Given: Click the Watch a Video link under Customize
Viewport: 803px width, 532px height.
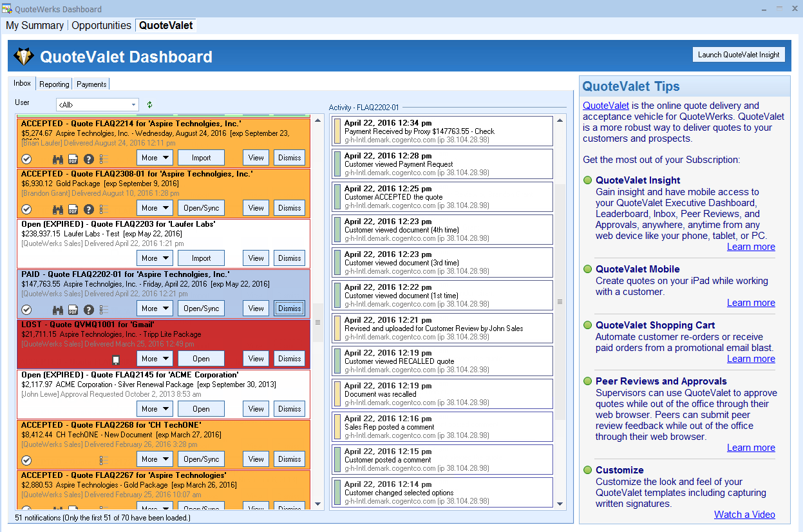Looking at the screenshot, I should click(744, 514).
